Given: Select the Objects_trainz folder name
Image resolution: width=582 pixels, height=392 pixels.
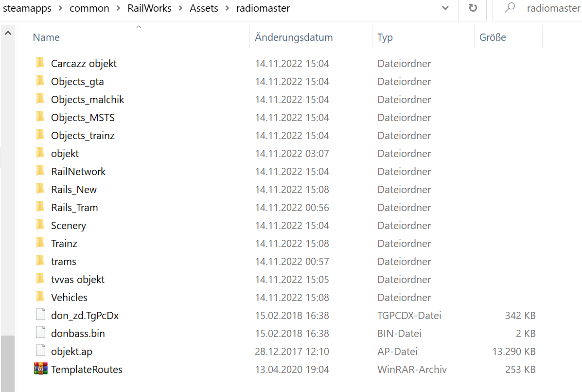Looking at the screenshot, I should coord(83,136).
